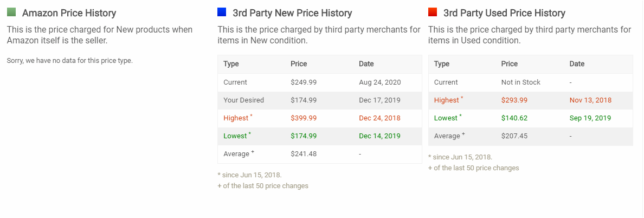The height and width of the screenshot is (218, 644).
Task: Click the no data message under Amazon
Action: pyautogui.click(x=70, y=61)
